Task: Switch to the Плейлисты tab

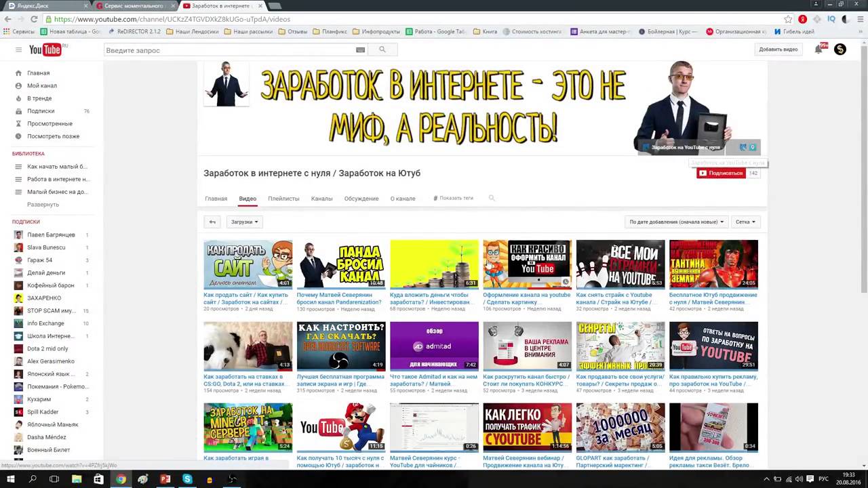Action: point(283,199)
